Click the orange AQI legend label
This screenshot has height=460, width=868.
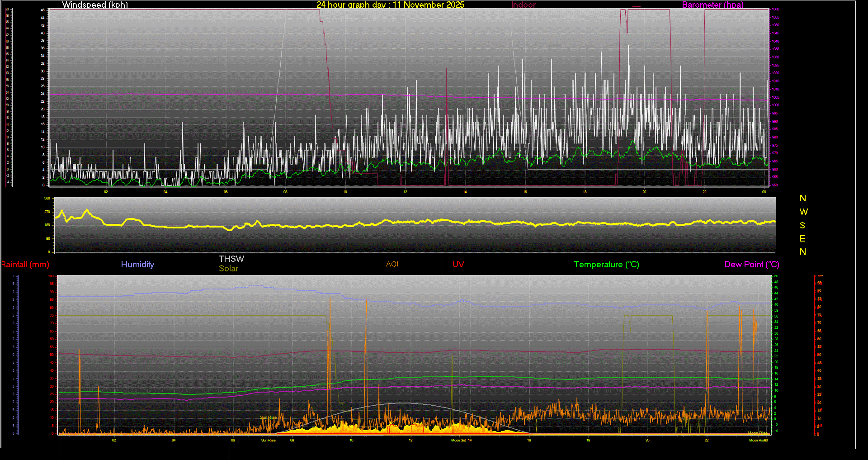(x=392, y=264)
